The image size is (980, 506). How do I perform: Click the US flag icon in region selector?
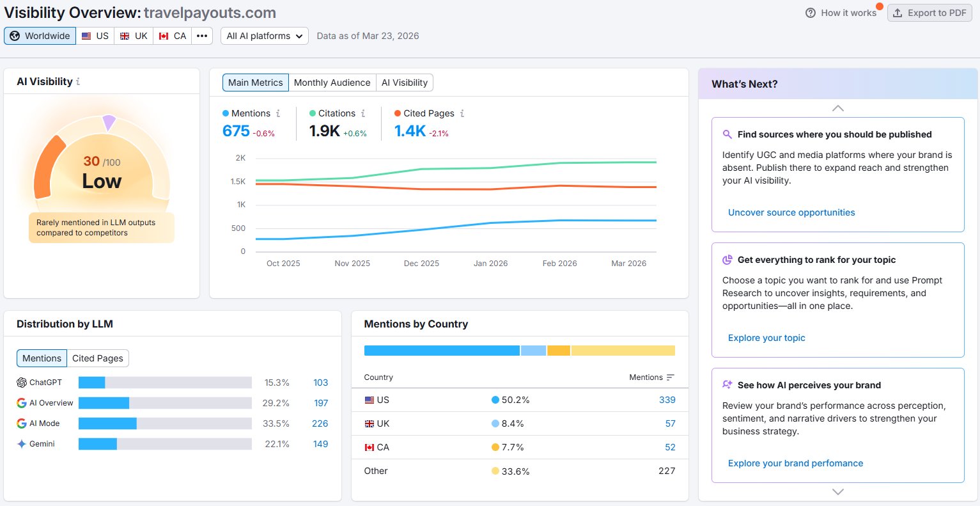point(86,36)
